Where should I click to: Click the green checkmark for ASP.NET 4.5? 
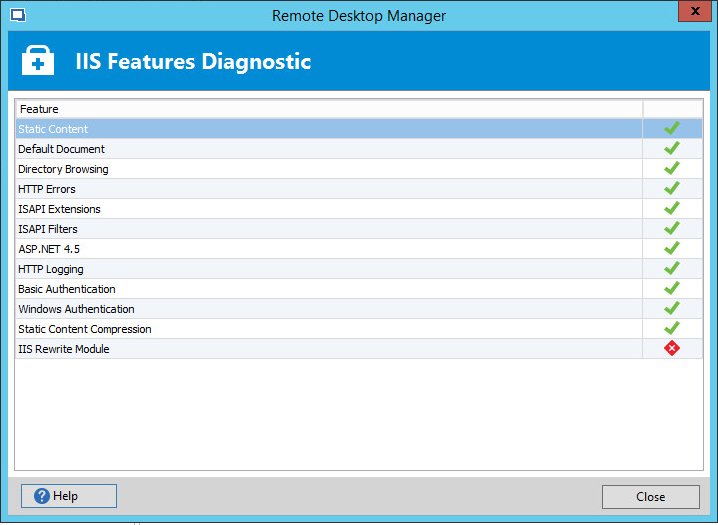tap(672, 249)
